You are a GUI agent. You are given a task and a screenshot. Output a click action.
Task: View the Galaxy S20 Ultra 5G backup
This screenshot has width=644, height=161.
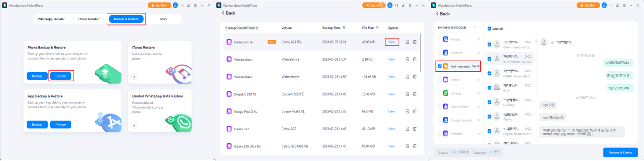[x=392, y=146]
